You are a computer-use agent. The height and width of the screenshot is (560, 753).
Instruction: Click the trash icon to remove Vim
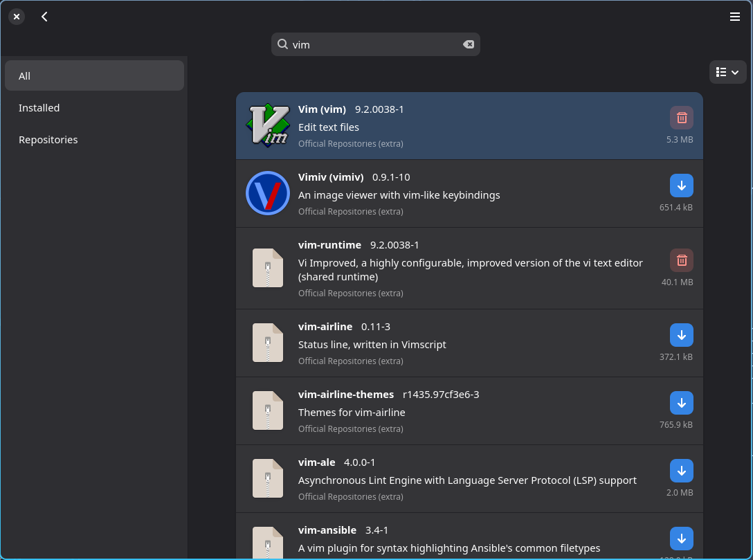[x=681, y=118]
